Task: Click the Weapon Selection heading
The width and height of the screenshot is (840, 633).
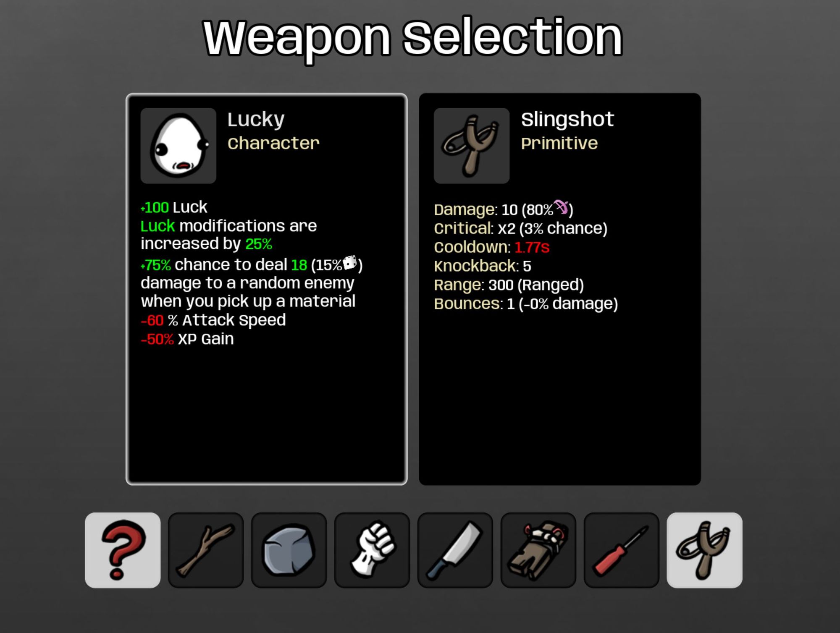Action: [x=412, y=38]
